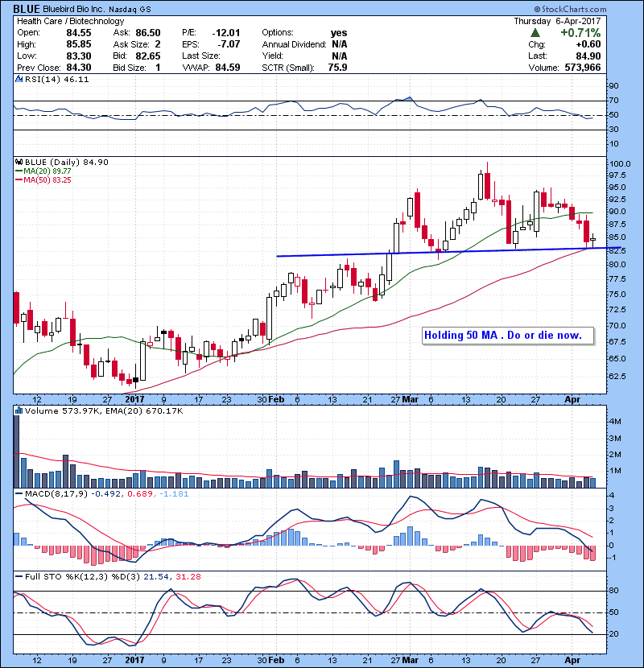Click the Open value 84.55
The image size is (644, 668).
[x=78, y=33]
